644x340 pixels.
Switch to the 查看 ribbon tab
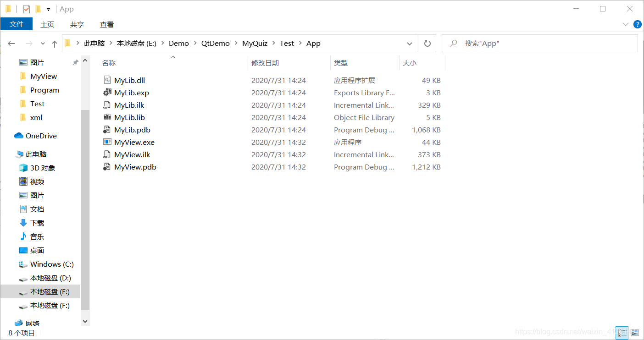107,24
